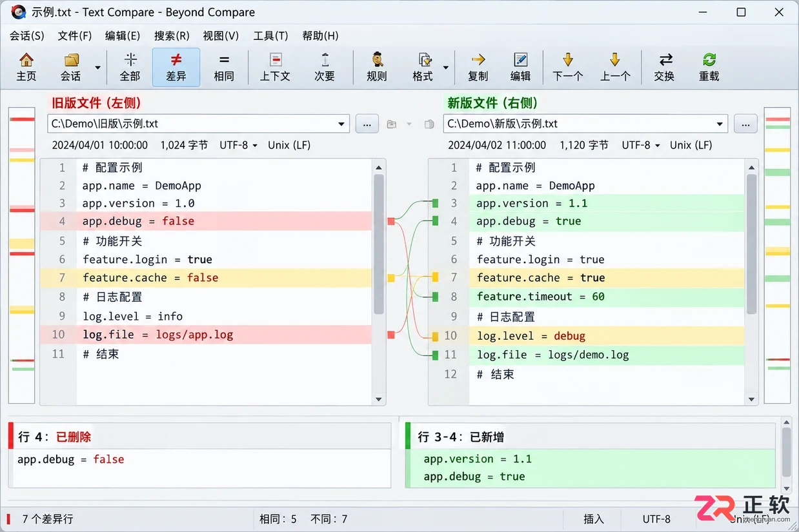The image size is (799, 532).
Task: Open 规则 rules settings
Action: (x=377, y=67)
